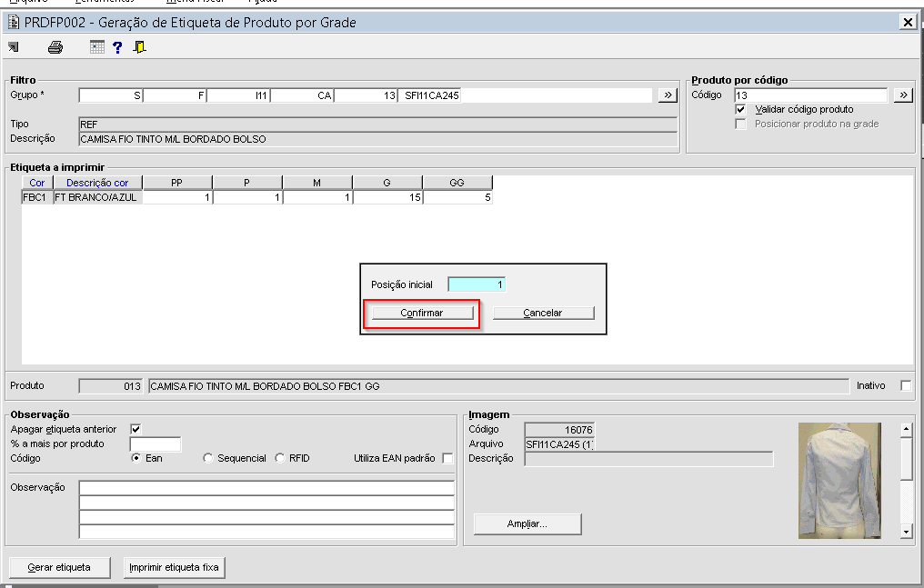
Task: Toggle Posicionar produto na grade checkbox
Action: (x=740, y=125)
